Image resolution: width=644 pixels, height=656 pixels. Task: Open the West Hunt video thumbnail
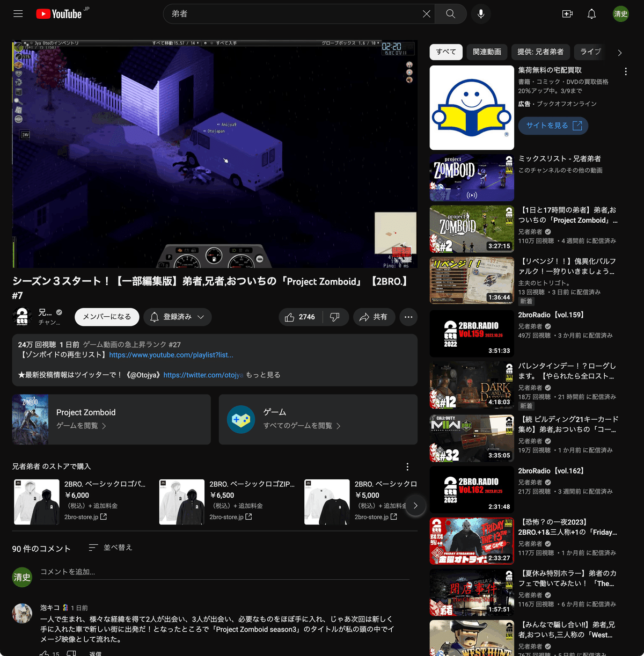point(472,638)
